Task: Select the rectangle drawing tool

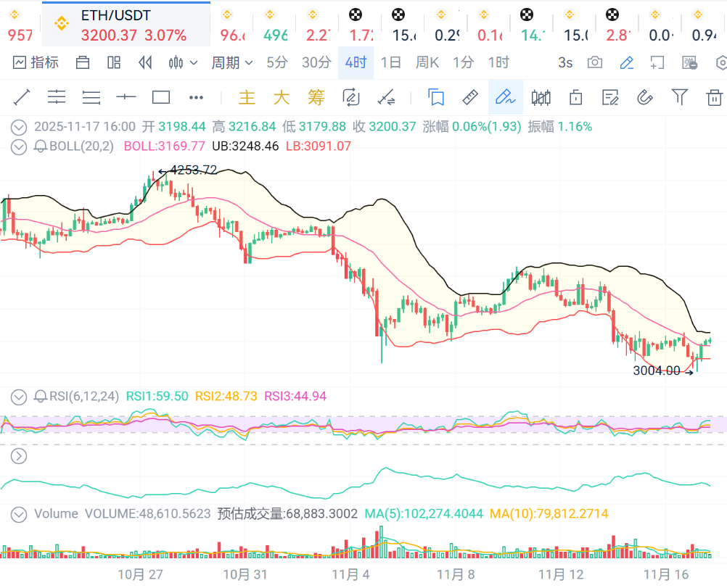Action: tap(161, 97)
